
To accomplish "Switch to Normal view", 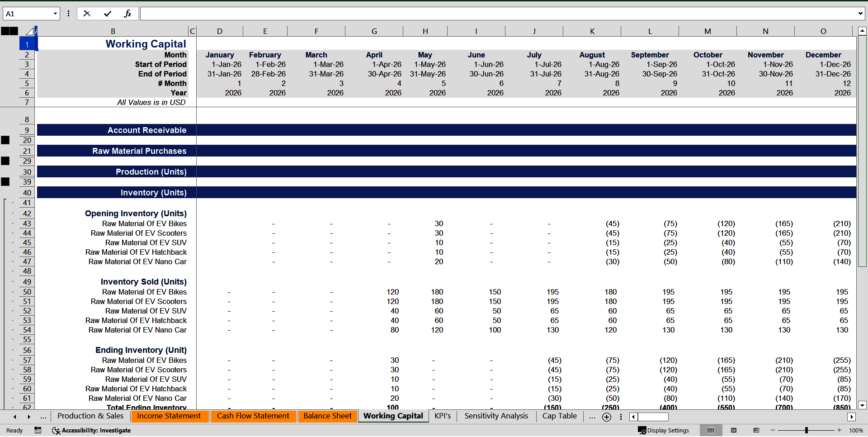I will point(711,430).
